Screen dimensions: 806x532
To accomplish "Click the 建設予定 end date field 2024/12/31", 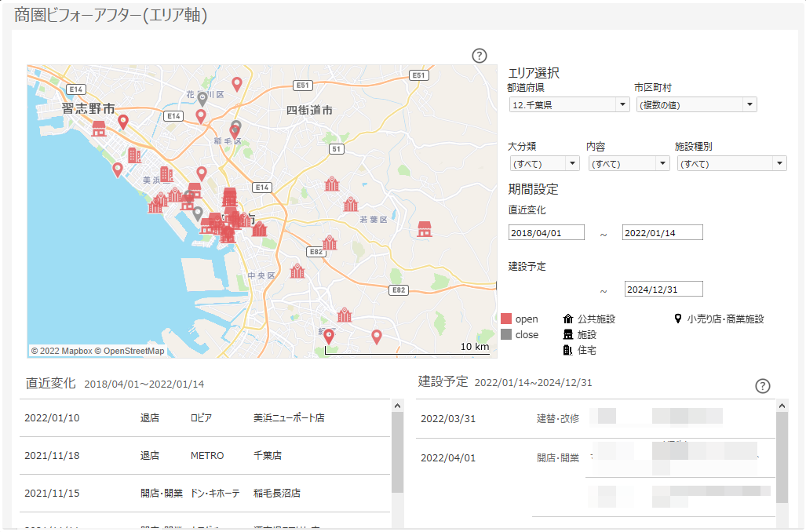I will [x=664, y=290].
